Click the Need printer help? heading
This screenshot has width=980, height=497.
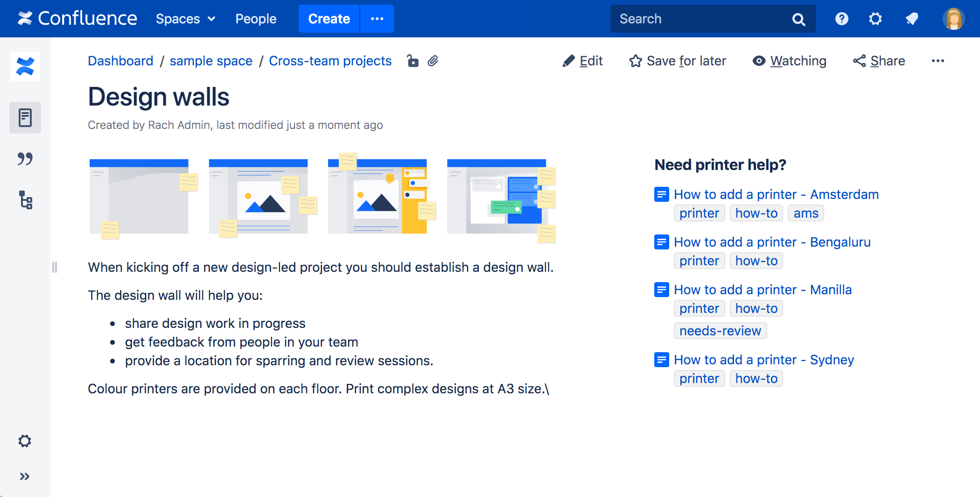pos(720,165)
